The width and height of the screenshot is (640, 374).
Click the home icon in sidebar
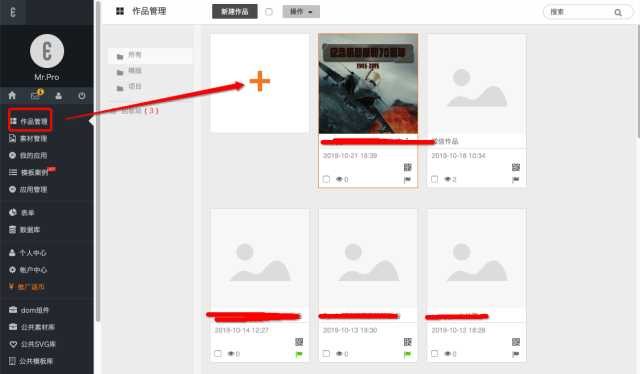pos(12,96)
